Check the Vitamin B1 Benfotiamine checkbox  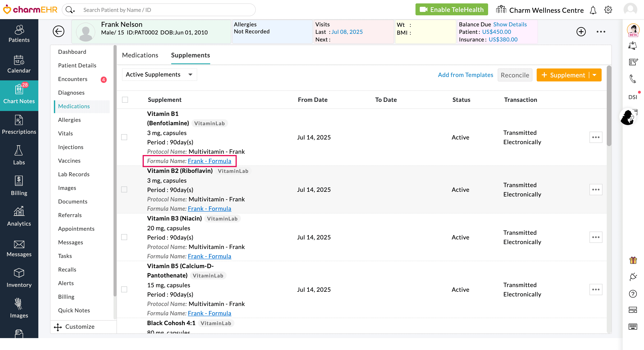[x=124, y=137]
